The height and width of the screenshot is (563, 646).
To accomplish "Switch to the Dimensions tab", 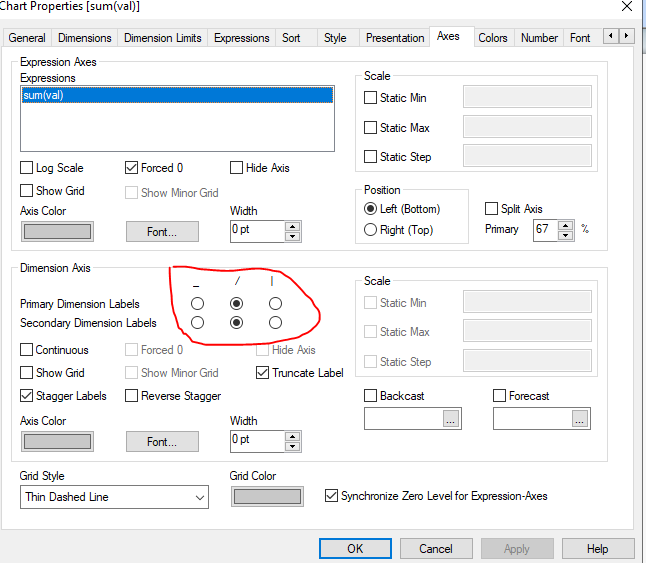I will pyautogui.click(x=84, y=38).
